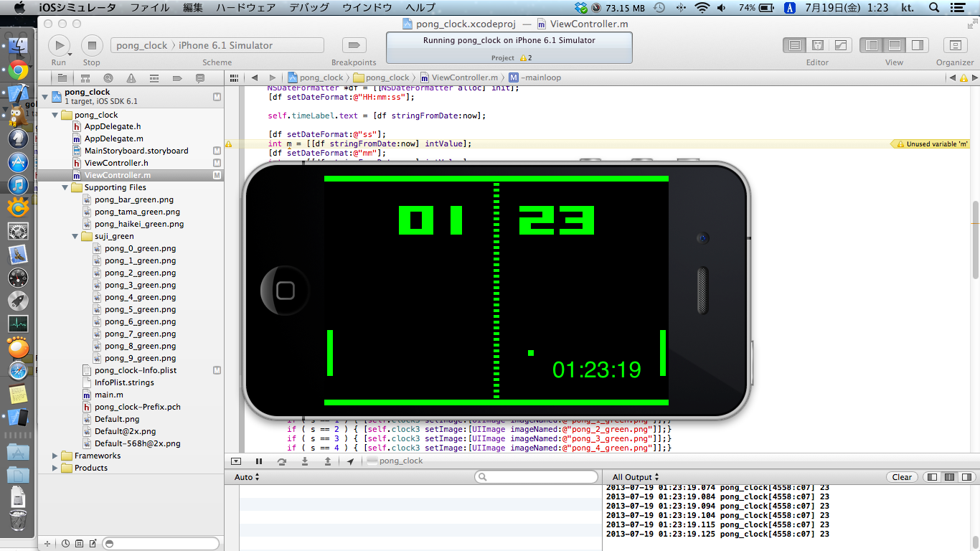The height and width of the screenshot is (551, 980).
Task: Toggle the Breakpoints button
Action: [x=353, y=45]
